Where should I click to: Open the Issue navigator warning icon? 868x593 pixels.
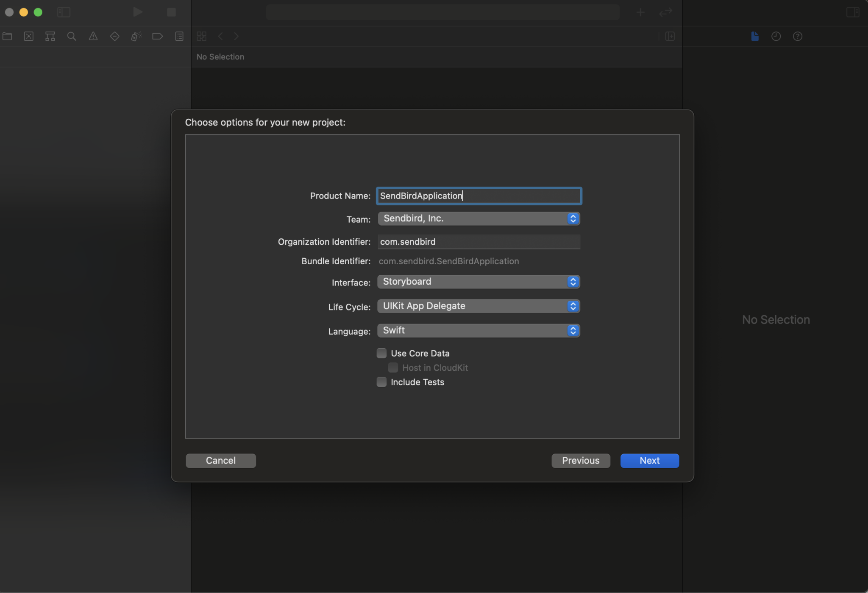point(93,36)
